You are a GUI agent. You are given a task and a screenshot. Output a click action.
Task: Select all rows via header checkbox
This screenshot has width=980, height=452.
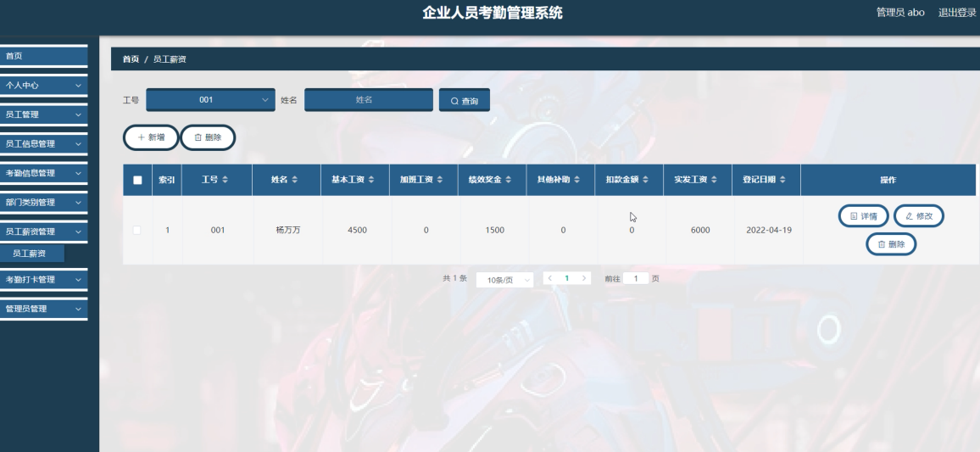click(x=137, y=180)
